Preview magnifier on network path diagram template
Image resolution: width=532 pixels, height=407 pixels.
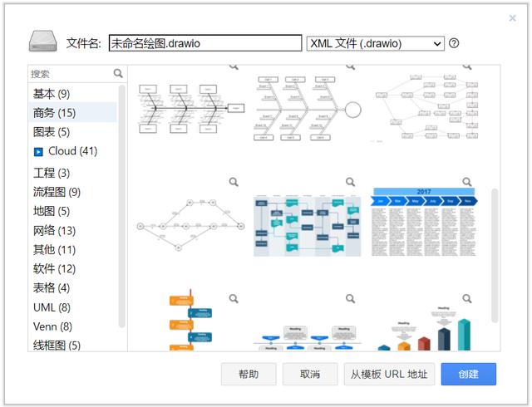point(234,182)
